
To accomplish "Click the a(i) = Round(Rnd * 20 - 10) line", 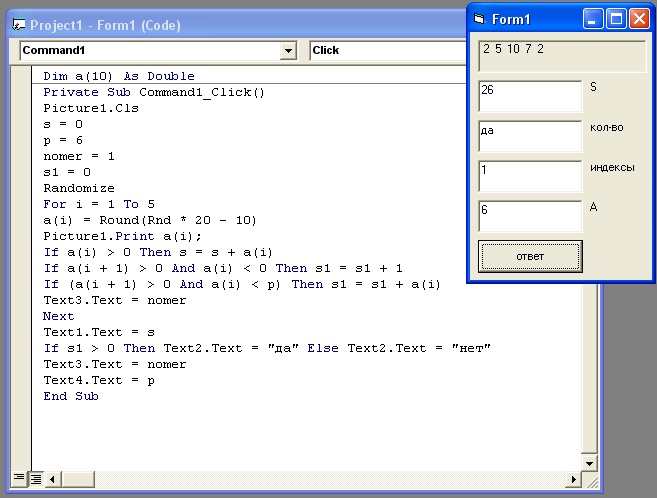I will point(150,220).
